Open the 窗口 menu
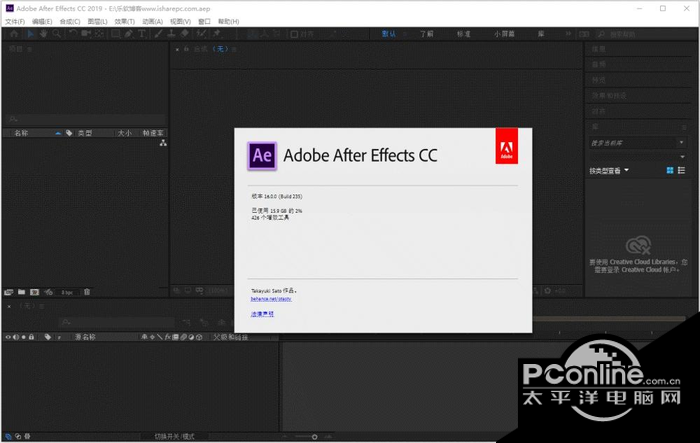This screenshot has width=700, height=443. pos(204,21)
